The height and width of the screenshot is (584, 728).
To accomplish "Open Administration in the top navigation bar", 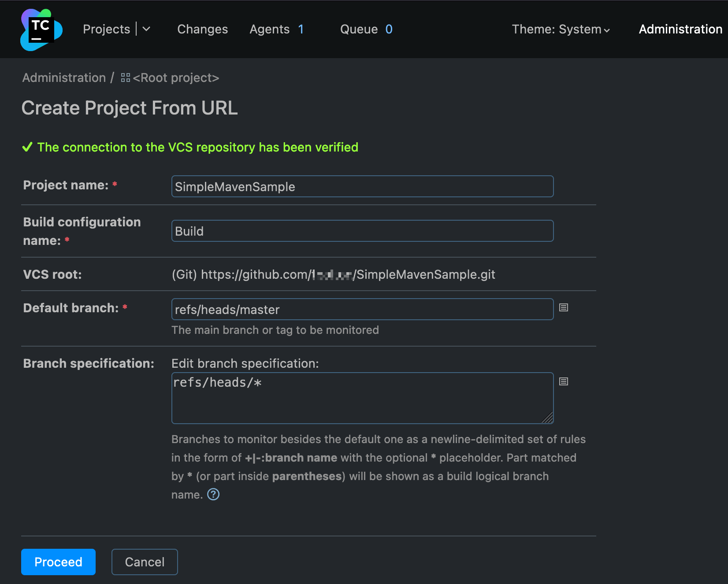I will tap(680, 29).
